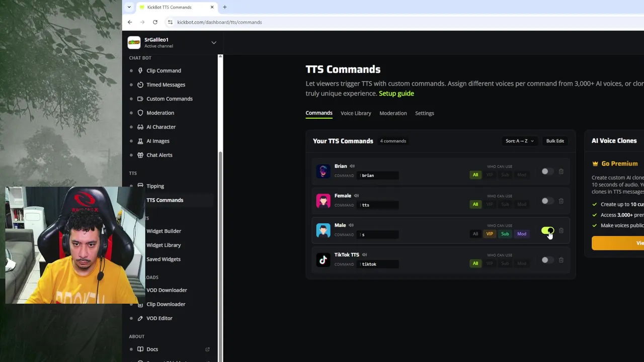Toggle All permission for Brian command
Viewport: 644px width, 362px height.
tap(475, 175)
